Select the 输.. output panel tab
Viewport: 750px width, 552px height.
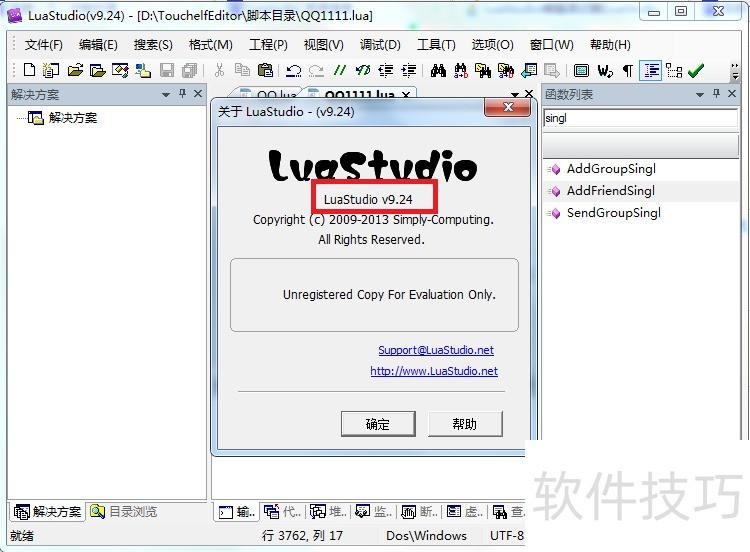tap(237, 512)
